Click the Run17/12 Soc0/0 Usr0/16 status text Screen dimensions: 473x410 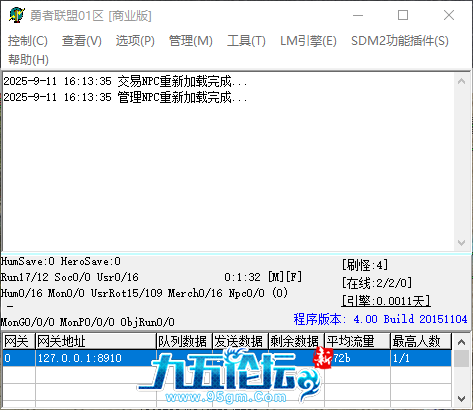tap(70, 277)
